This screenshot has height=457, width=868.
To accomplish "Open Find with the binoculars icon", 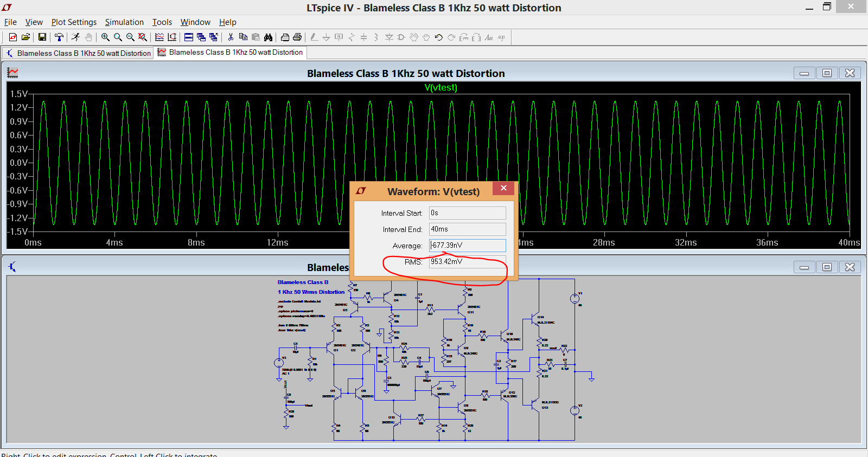I will (268, 37).
